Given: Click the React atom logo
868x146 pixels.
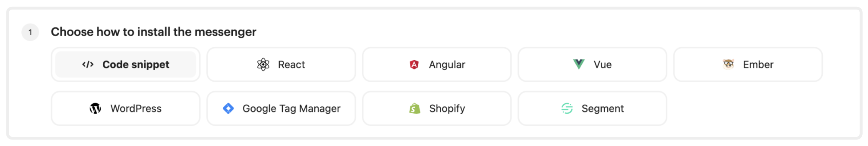Looking at the screenshot, I should [263, 64].
